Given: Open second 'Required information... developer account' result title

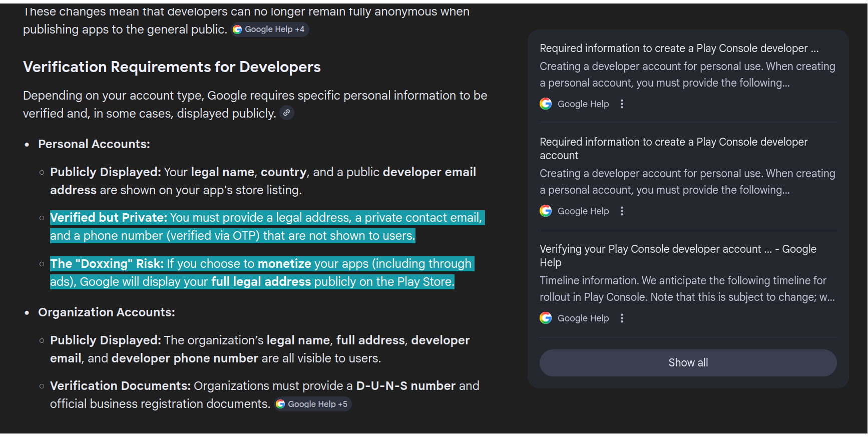Looking at the screenshot, I should point(673,149).
